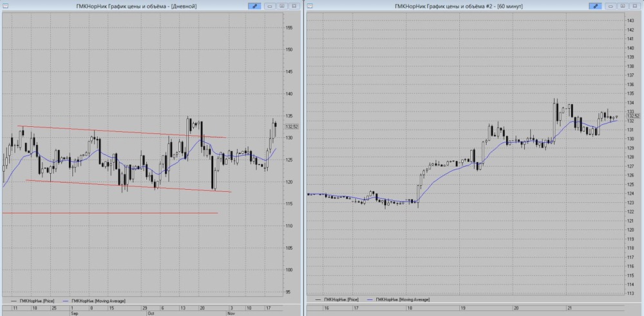644x316 pixels.
Task: Select the [Moving Average] legend entry in 60-minute chart
Action: 397,300
